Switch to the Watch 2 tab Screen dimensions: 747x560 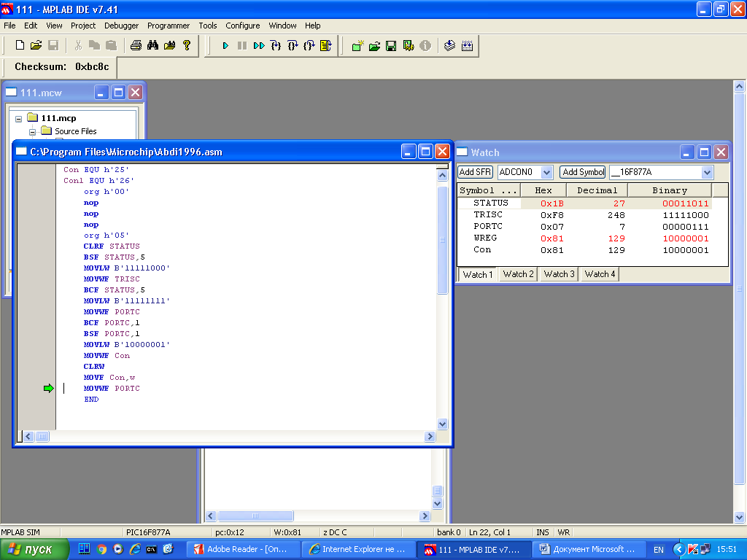(519, 274)
